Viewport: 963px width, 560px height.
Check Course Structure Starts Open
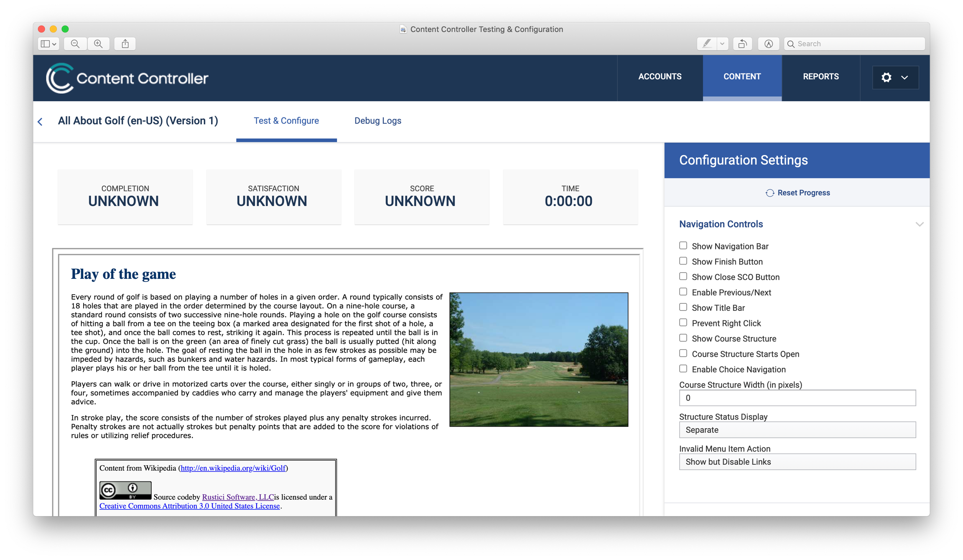(x=683, y=354)
